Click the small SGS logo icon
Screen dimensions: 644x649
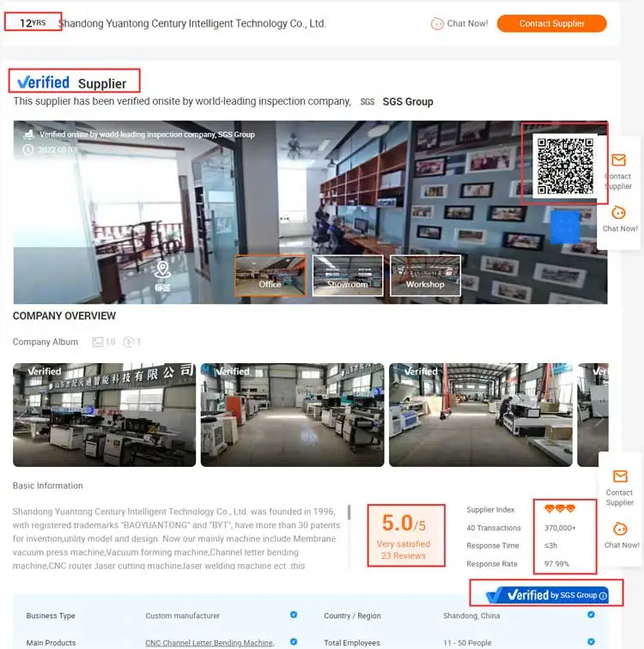[368, 102]
